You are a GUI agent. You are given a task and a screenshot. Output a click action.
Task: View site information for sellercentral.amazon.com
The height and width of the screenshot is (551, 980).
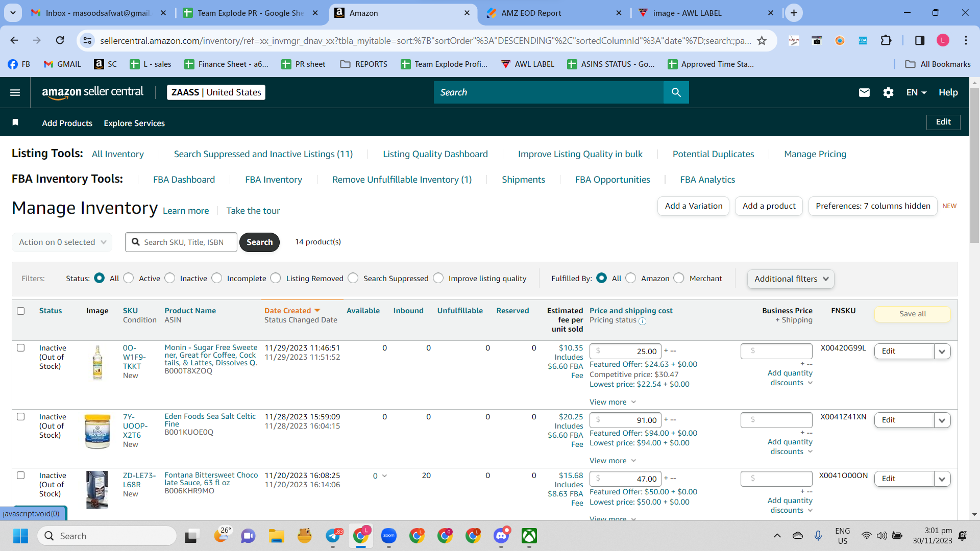(88, 40)
